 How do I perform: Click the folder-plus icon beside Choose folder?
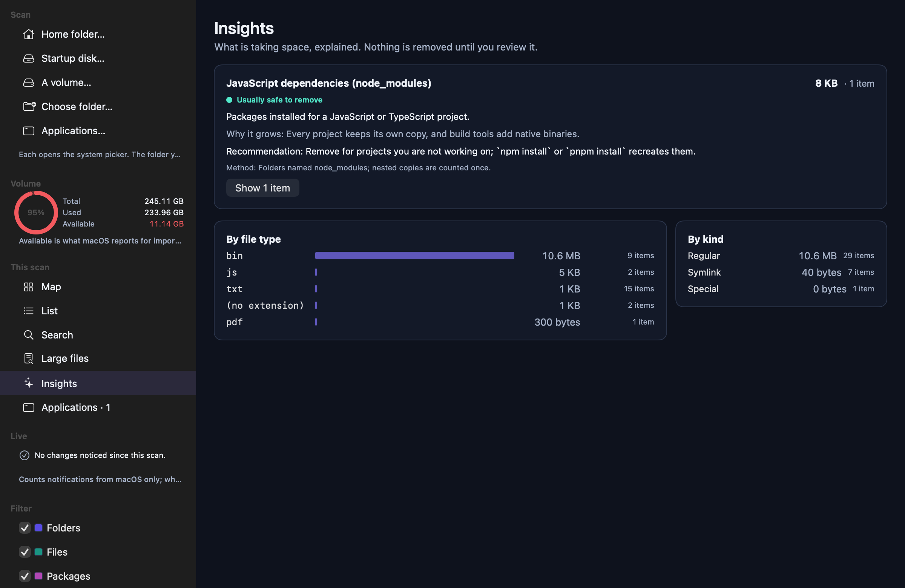pos(29,106)
